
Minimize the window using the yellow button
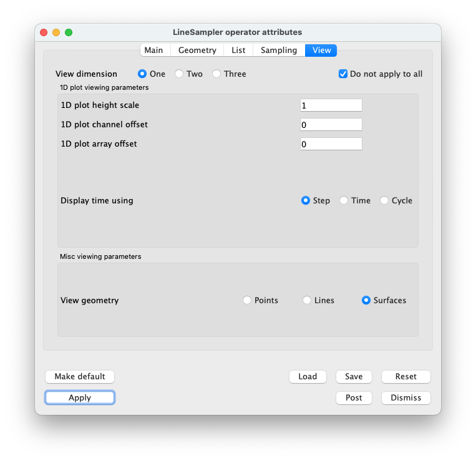click(56, 32)
